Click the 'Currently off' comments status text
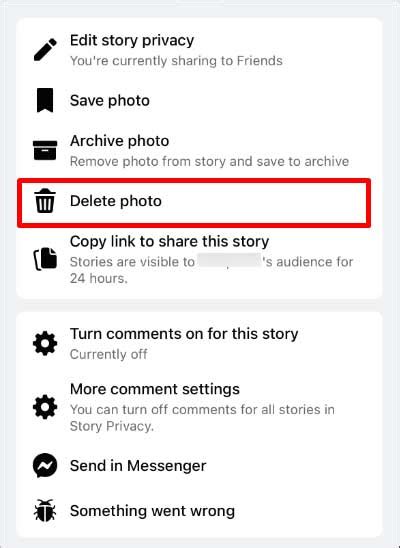400x548 pixels. (108, 354)
